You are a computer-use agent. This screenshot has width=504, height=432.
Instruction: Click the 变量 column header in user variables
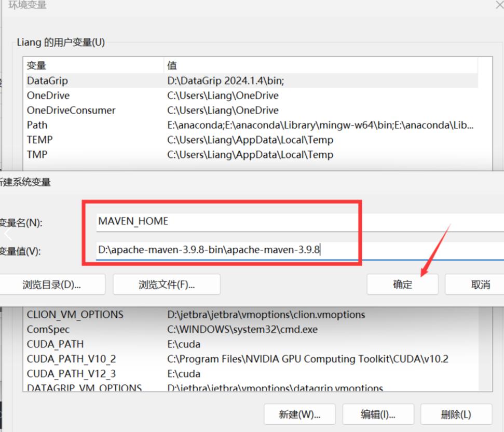coord(94,65)
